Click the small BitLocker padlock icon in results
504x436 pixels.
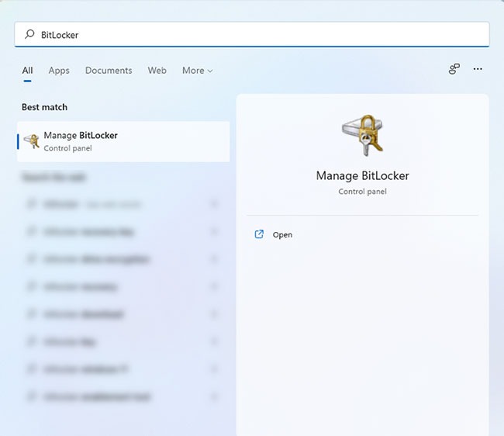(32, 141)
